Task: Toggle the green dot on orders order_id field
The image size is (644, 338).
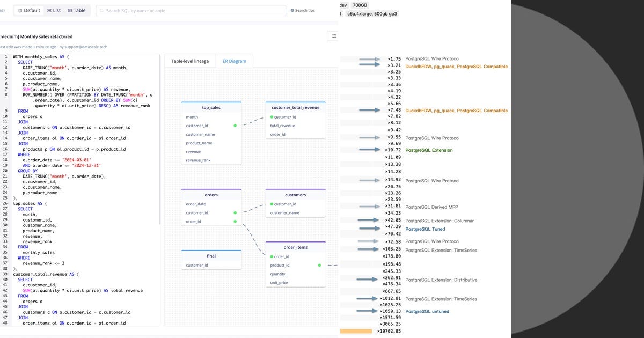Action: (235, 221)
